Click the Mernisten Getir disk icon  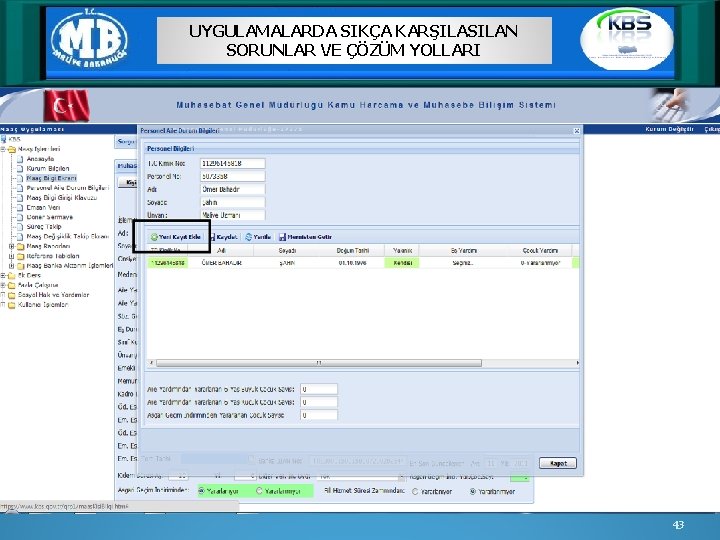pos(282,237)
